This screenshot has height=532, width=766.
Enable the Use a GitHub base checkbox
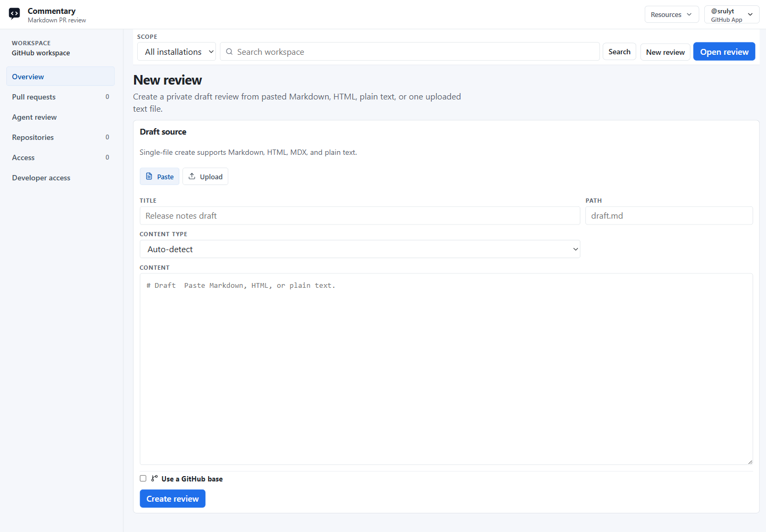coord(143,478)
